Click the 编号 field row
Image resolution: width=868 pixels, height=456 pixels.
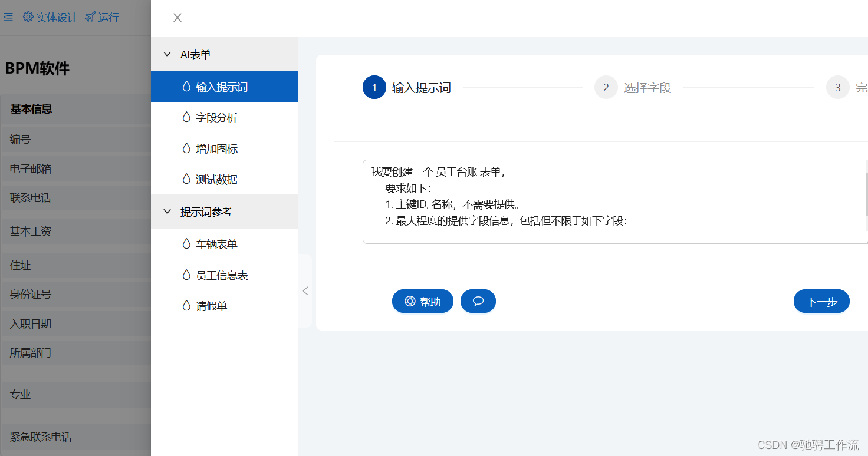pyautogui.click(x=75, y=139)
